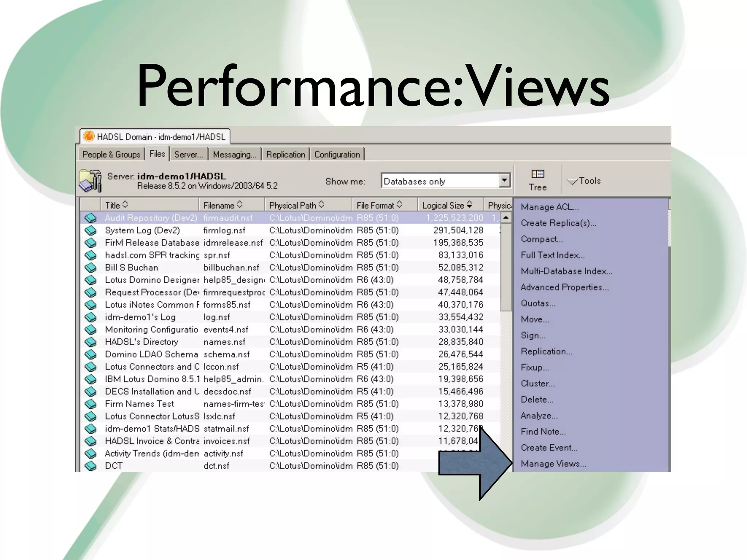Click the server tools icon next to Server name
The width and height of the screenshot is (747, 560).
pos(90,180)
